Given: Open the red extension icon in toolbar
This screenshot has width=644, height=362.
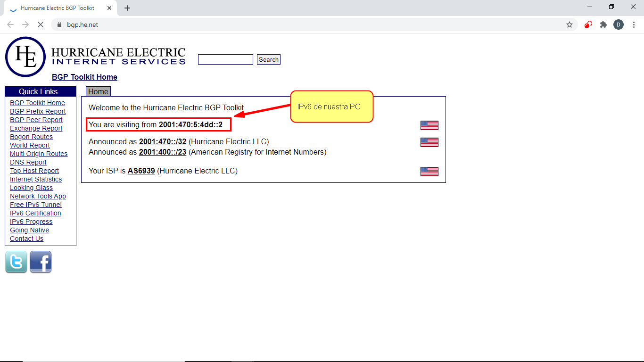Looking at the screenshot, I should pyautogui.click(x=588, y=25).
